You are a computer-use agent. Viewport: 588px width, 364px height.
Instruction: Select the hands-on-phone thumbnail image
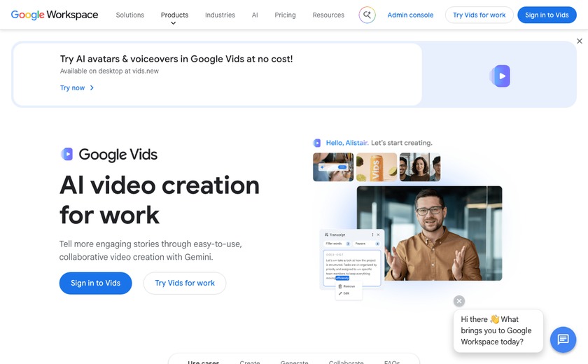pos(333,167)
